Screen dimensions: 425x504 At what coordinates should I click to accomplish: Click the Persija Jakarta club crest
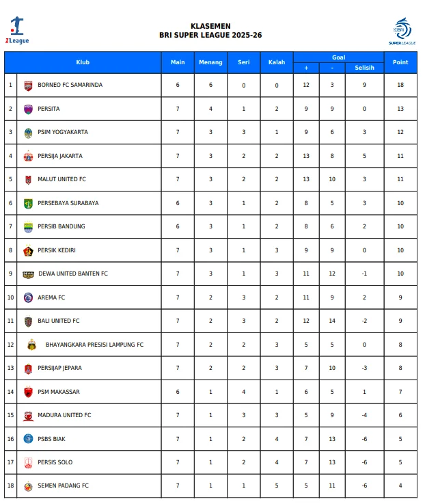coord(28,156)
